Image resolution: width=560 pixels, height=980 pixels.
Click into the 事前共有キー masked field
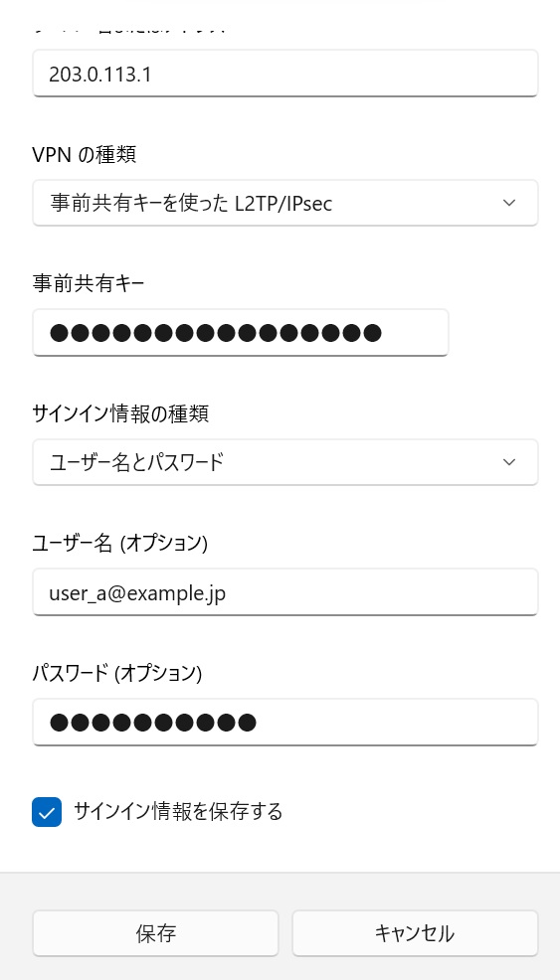(241, 333)
